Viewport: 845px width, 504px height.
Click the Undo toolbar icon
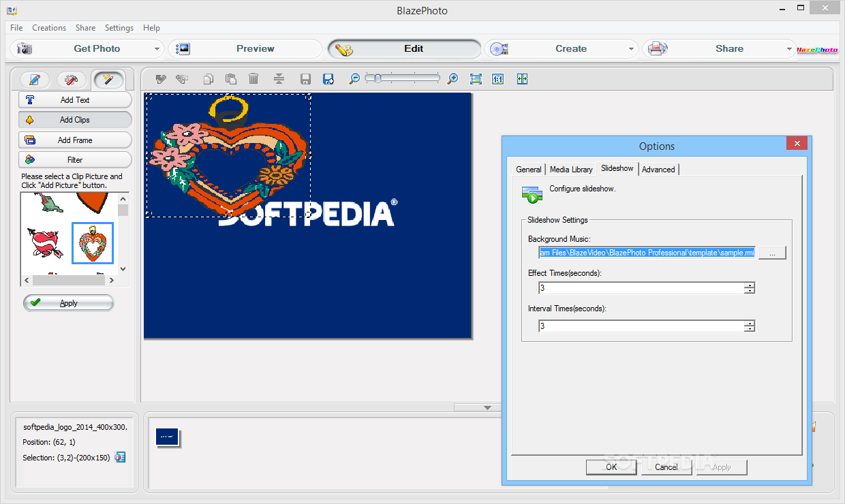tap(161, 79)
